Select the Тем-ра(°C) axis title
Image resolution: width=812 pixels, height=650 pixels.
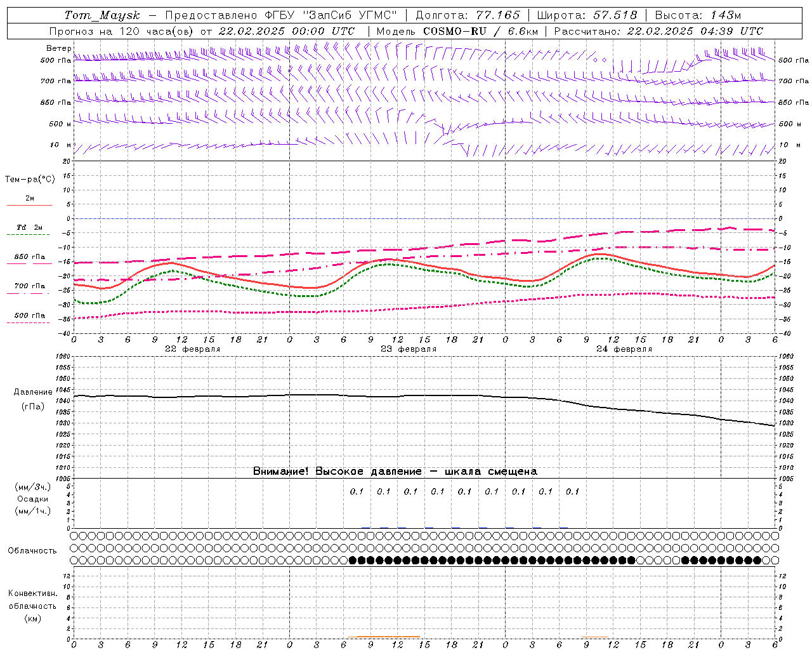pyautogui.click(x=30, y=180)
